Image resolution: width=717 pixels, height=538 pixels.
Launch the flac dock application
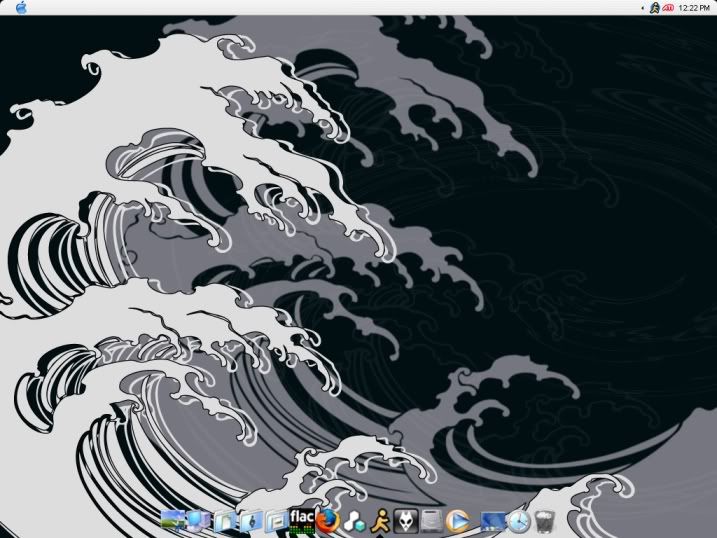[x=302, y=521]
